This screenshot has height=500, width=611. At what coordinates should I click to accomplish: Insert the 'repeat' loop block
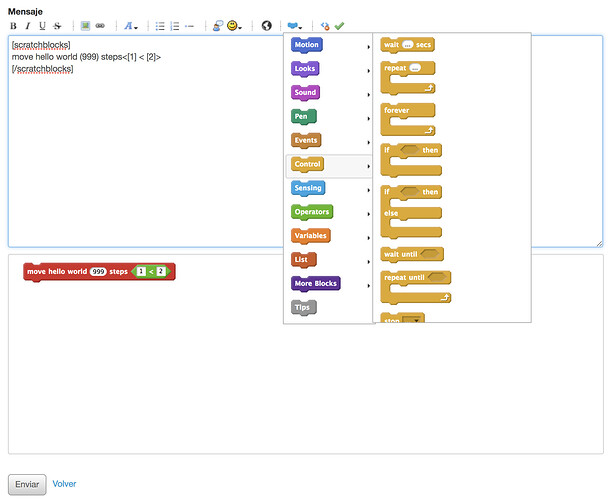[x=408, y=78]
